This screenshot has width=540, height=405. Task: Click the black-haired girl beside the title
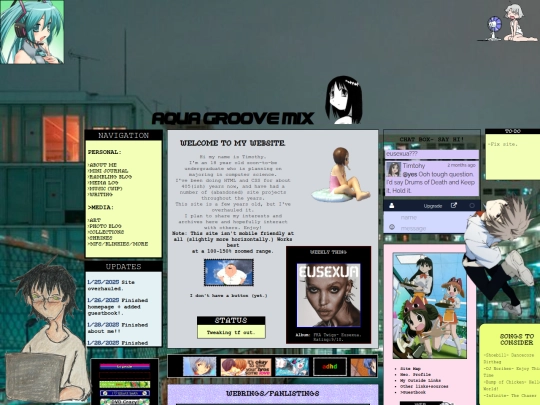coord(343,100)
